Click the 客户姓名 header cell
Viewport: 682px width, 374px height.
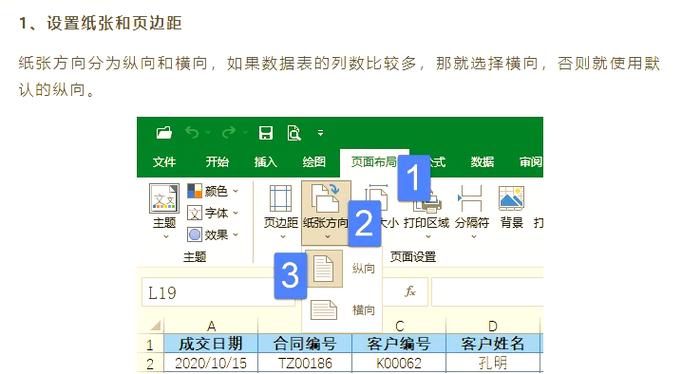pos(493,344)
